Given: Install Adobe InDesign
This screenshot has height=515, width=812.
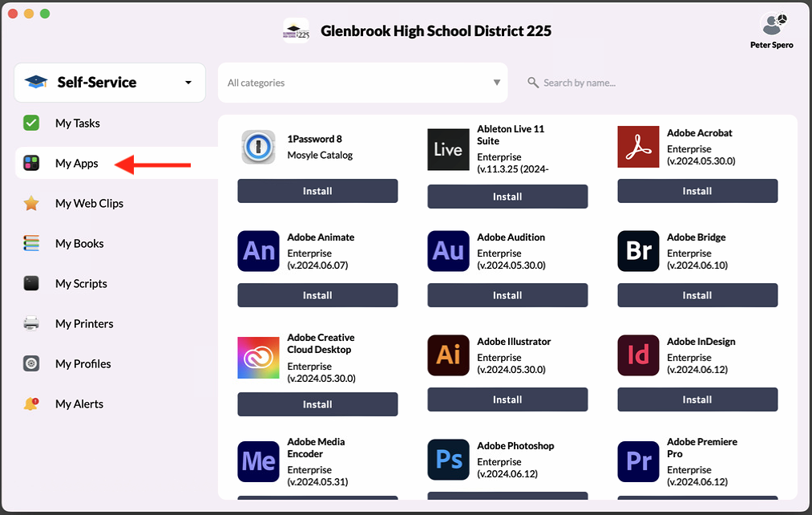Looking at the screenshot, I should click(697, 399).
